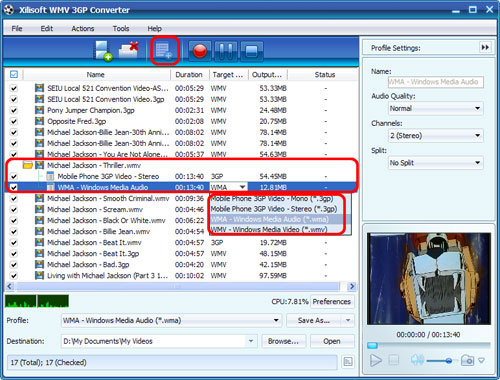Pause conversion with the pause toolbar button

tap(226, 51)
